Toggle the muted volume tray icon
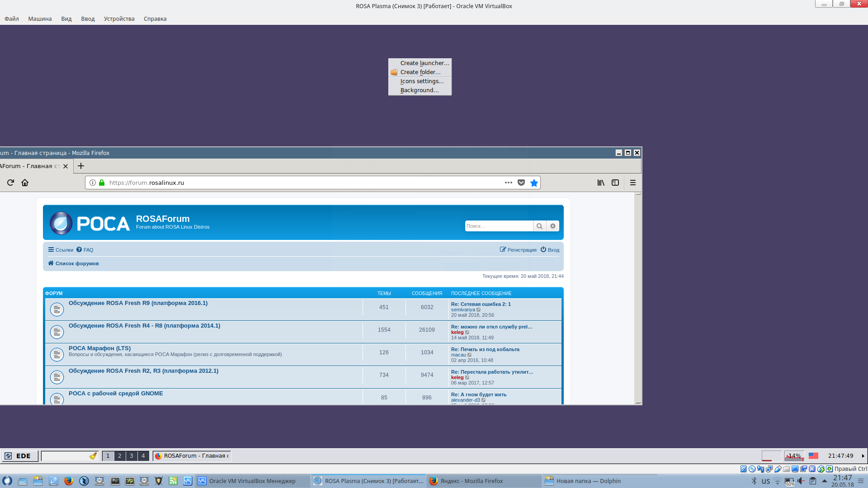The image size is (868, 488). point(801,481)
